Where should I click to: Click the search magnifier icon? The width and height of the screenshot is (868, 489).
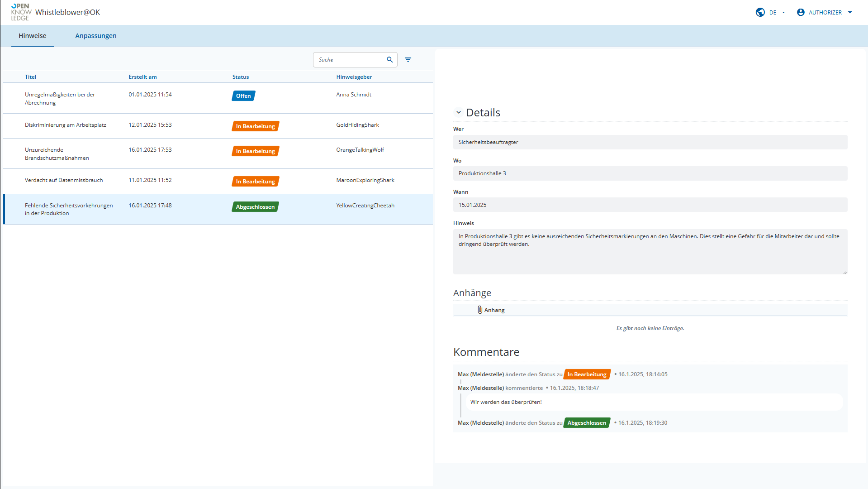[x=389, y=60]
